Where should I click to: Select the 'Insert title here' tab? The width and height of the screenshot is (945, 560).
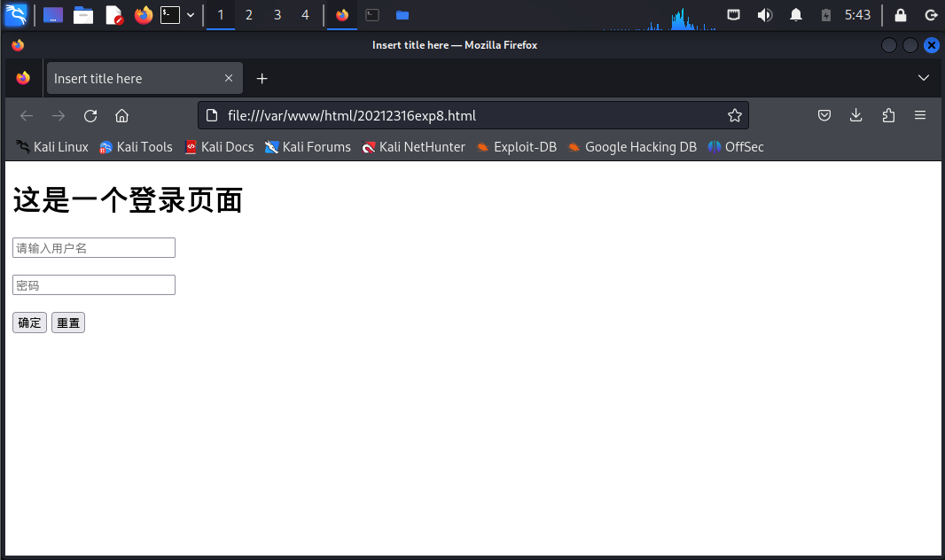[x=144, y=78]
